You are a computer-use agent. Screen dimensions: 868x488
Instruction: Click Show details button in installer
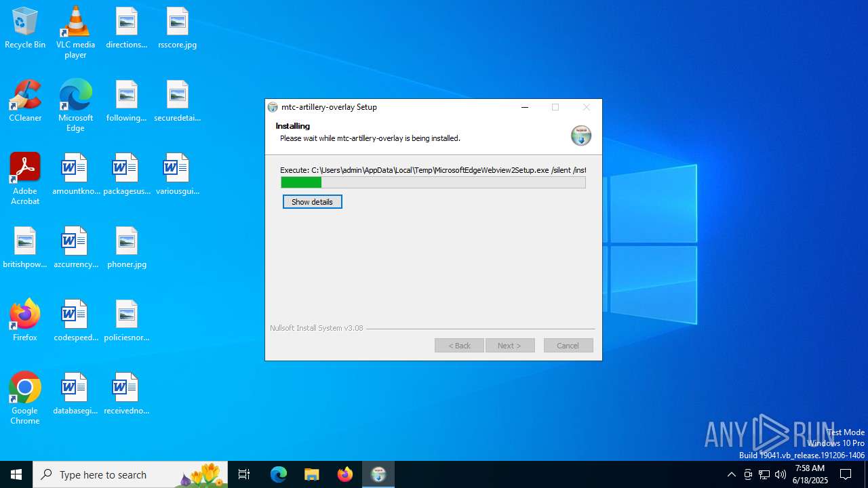(x=312, y=202)
